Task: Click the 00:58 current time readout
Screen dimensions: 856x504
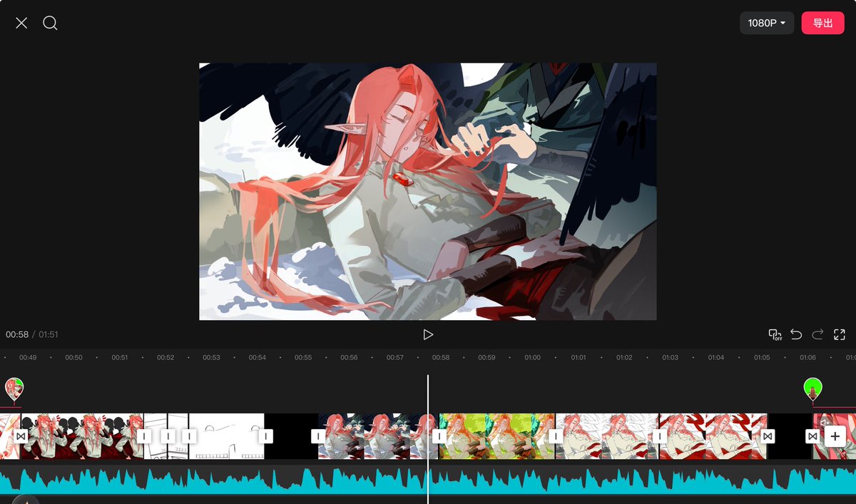Action: point(17,334)
